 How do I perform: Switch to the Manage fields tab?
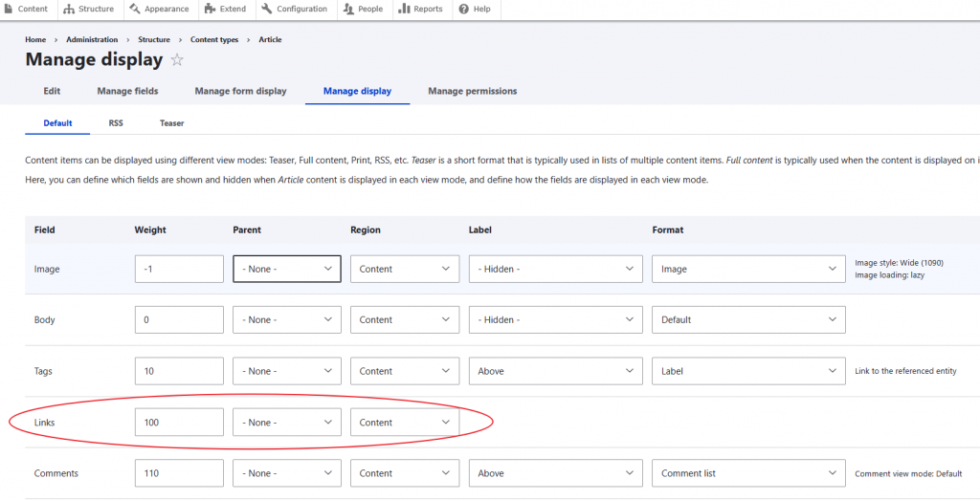click(x=127, y=91)
